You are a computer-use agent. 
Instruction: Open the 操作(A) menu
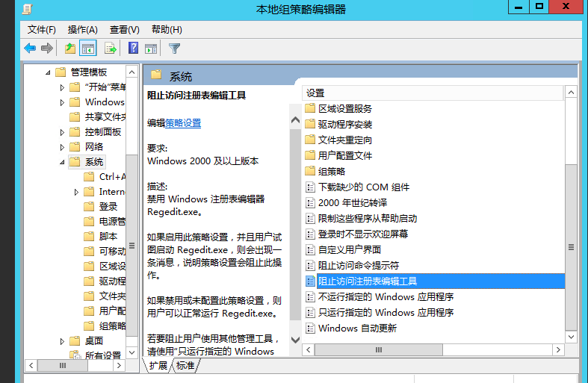82,30
